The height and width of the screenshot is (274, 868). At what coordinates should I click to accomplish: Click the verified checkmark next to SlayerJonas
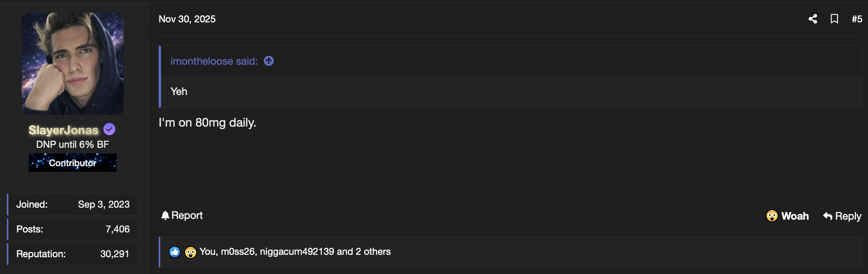(109, 129)
